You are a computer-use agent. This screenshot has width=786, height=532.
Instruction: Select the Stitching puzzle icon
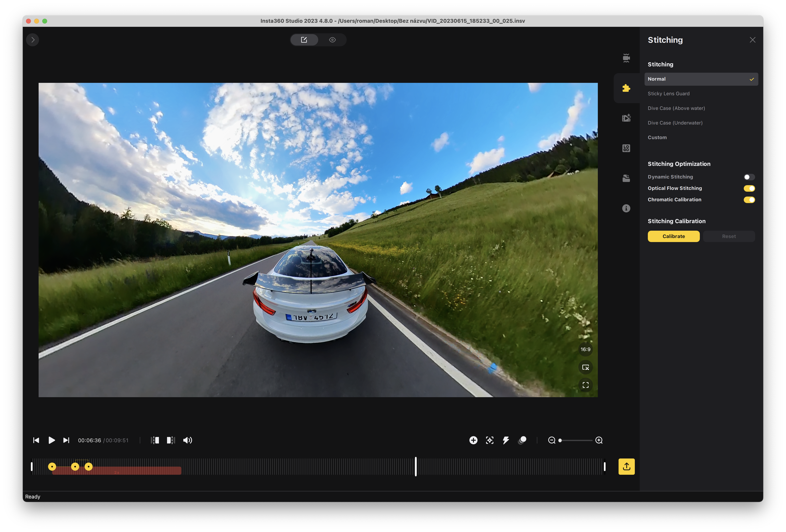(626, 88)
